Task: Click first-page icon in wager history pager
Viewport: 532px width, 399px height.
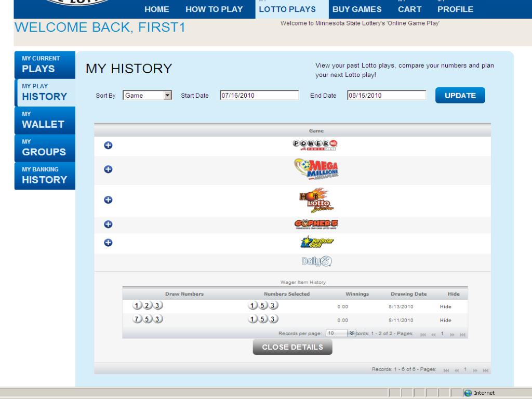Action: tap(423, 335)
